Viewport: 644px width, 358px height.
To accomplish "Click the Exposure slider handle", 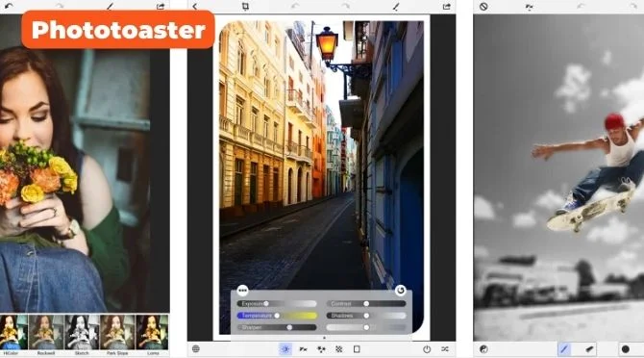I will click(x=266, y=303).
